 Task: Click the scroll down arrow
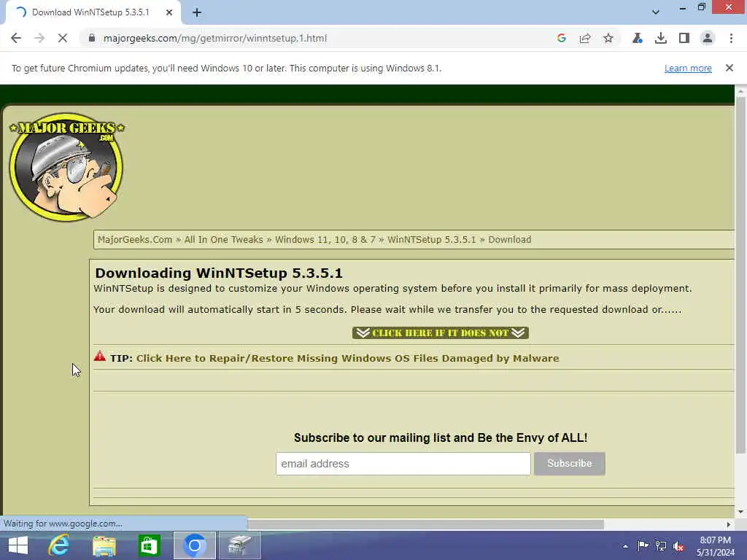point(741,512)
